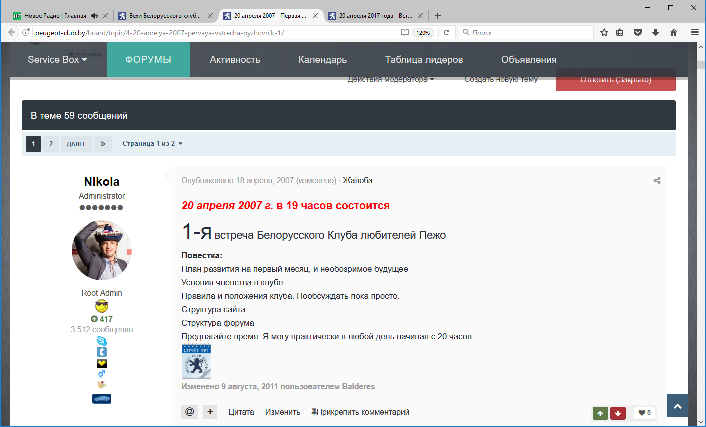
Task: Click the Жалоба report link
Action: click(358, 181)
